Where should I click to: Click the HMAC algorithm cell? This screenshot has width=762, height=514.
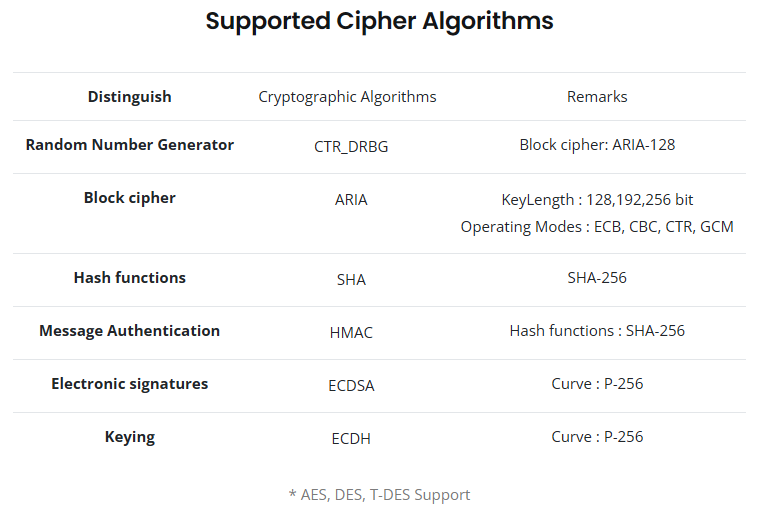351,333
